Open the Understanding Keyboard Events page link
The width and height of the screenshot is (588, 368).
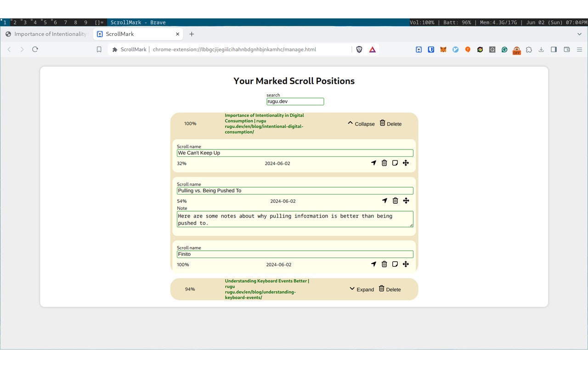pyautogui.click(x=267, y=289)
